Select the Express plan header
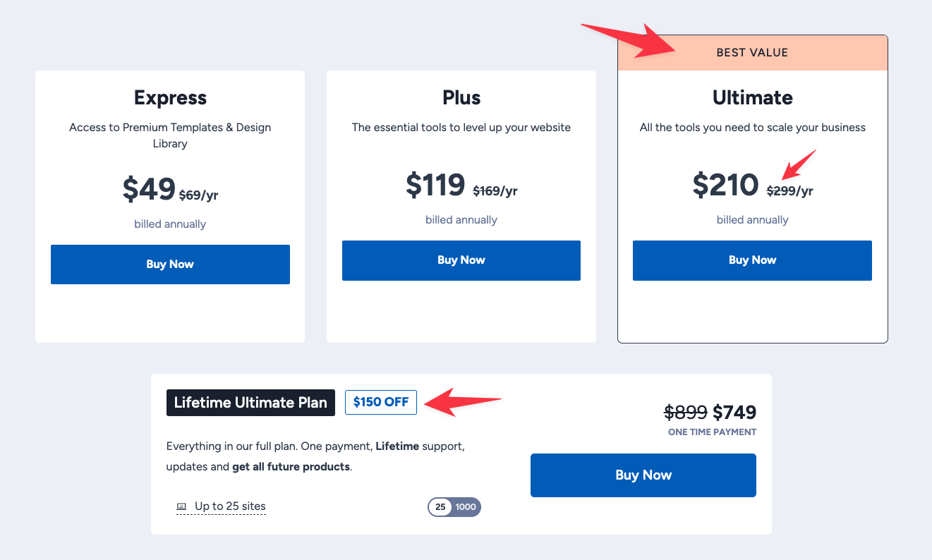The width and height of the screenshot is (932, 560). [x=170, y=97]
